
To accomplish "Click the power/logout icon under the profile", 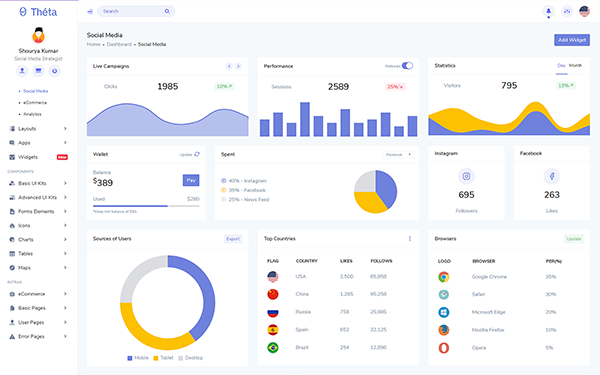I will click(54, 71).
